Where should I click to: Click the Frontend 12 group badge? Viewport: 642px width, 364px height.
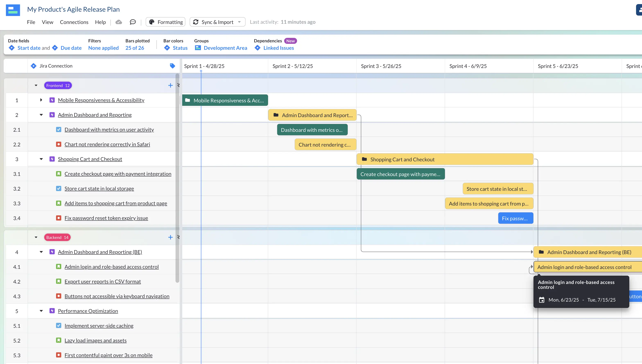click(x=58, y=86)
